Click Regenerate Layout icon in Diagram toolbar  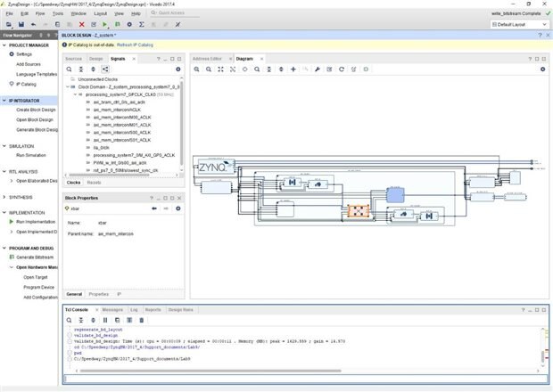pos(341,69)
